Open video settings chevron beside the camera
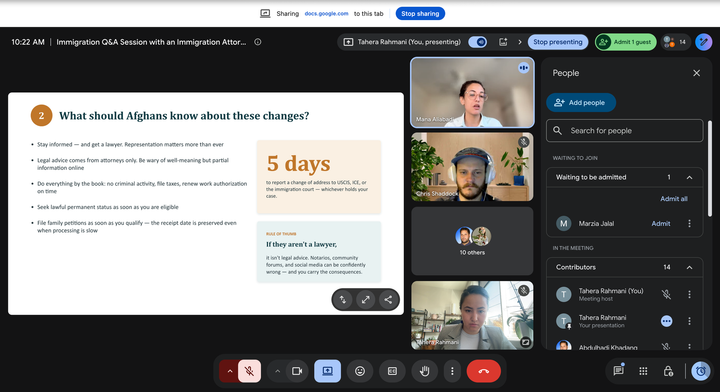720x392 pixels. [x=277, y=371]
